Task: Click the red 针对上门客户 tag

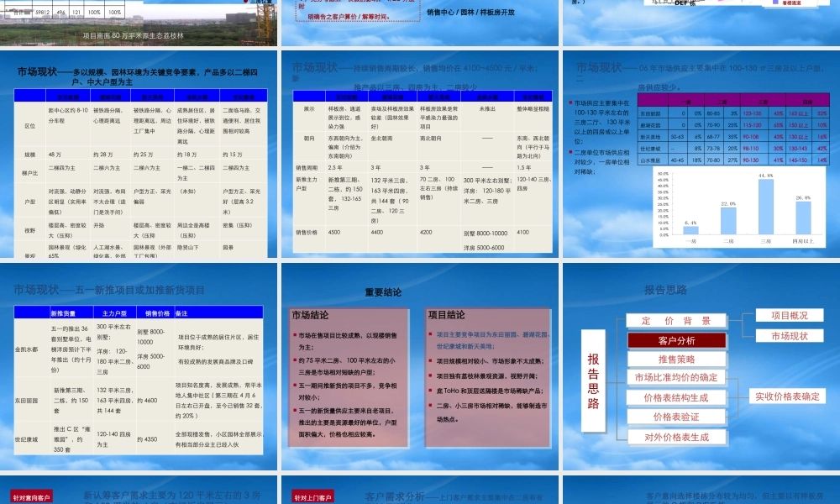Action: 312,497
